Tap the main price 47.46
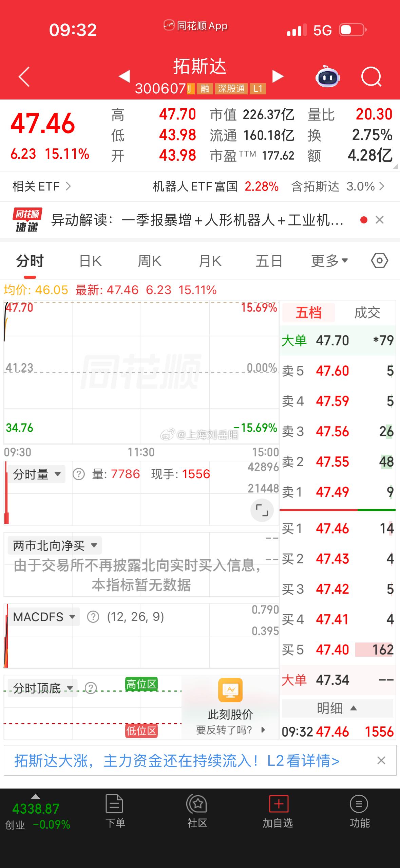Screen dimensions: 400x868 click(x=43, y=123)
